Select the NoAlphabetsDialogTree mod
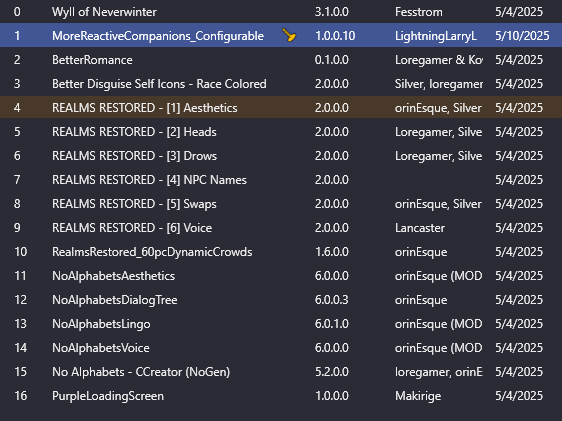Screen dimensions: 562x421 point(115,300)
